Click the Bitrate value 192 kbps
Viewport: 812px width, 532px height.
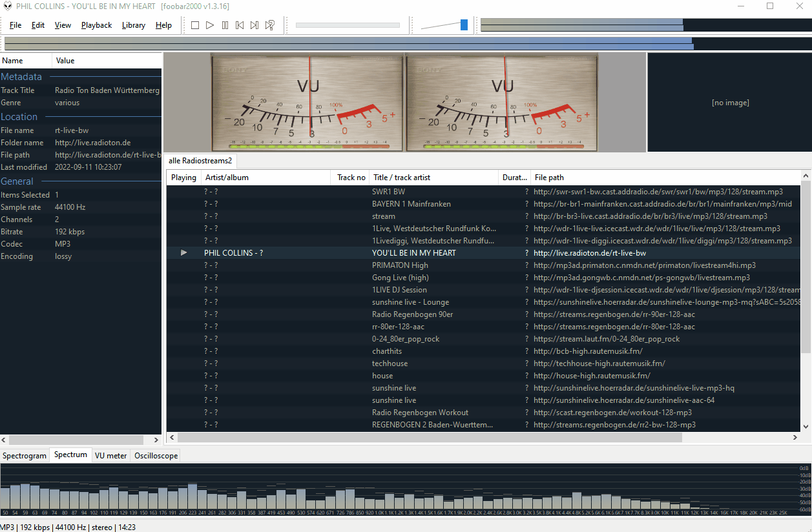[70, 232]
